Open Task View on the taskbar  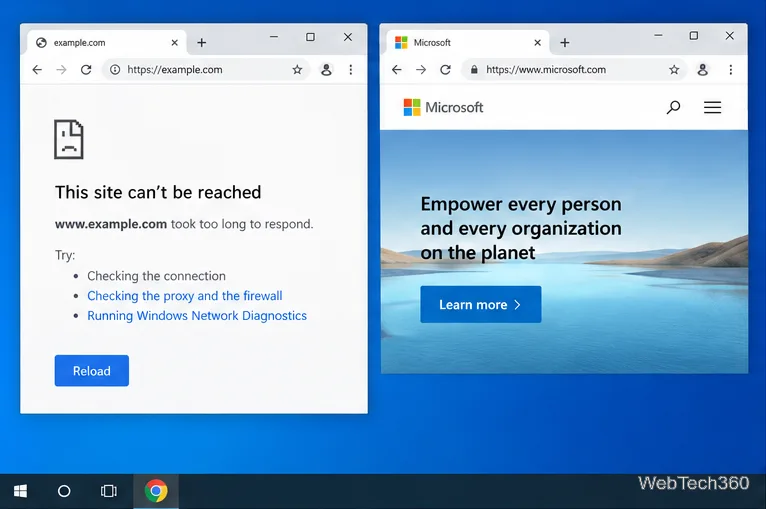pyautogui.click(x=108, y=491)
